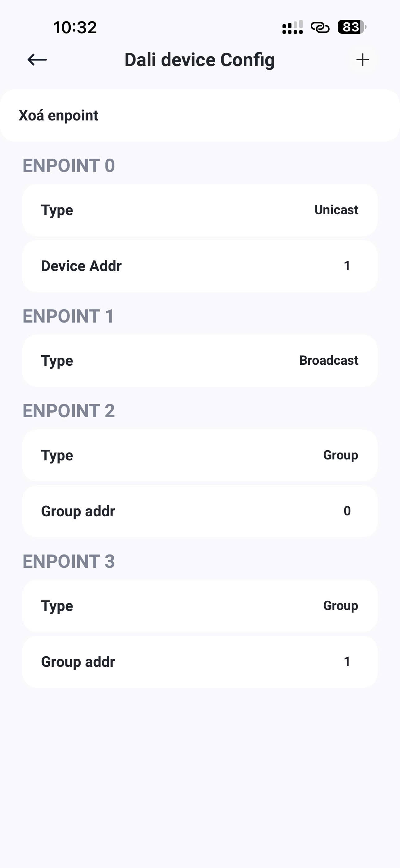The image size is (400, 868).
Task: Select the ENPOINT 1 section header
Action: (68, 316)
